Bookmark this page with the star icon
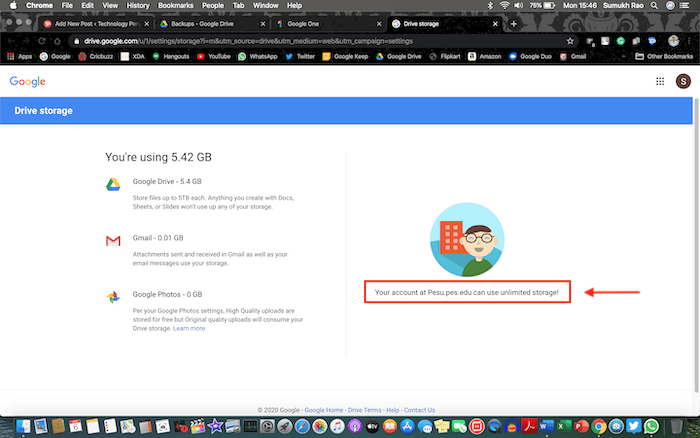 tap(570, 41)
